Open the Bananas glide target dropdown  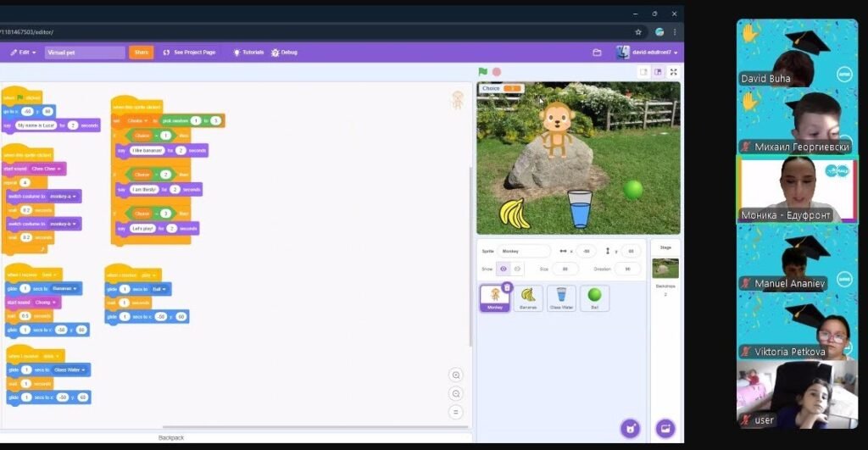coord(64,288)
